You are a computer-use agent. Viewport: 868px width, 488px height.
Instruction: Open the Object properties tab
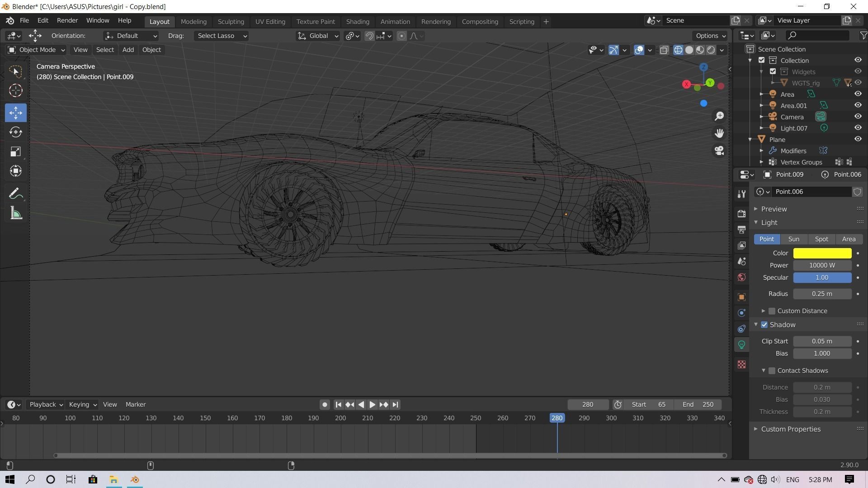[741, 297]
